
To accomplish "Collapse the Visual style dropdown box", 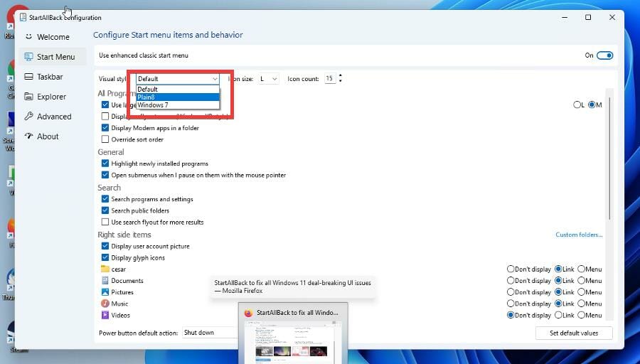I will 178,79.
